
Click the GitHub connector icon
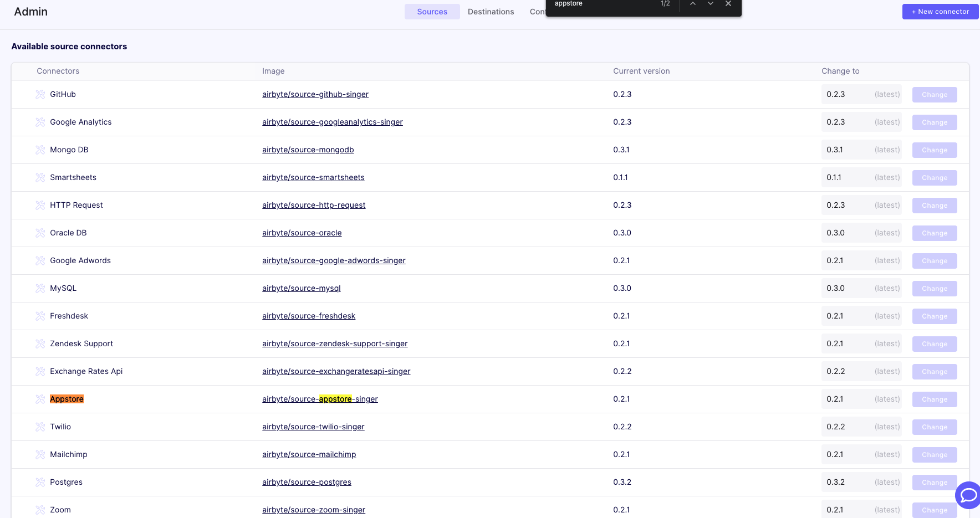pos(40,94)
